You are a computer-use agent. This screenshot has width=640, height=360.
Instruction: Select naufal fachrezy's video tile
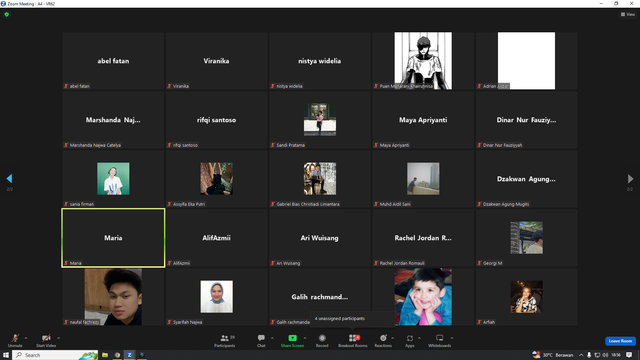(x=113, y=297)
